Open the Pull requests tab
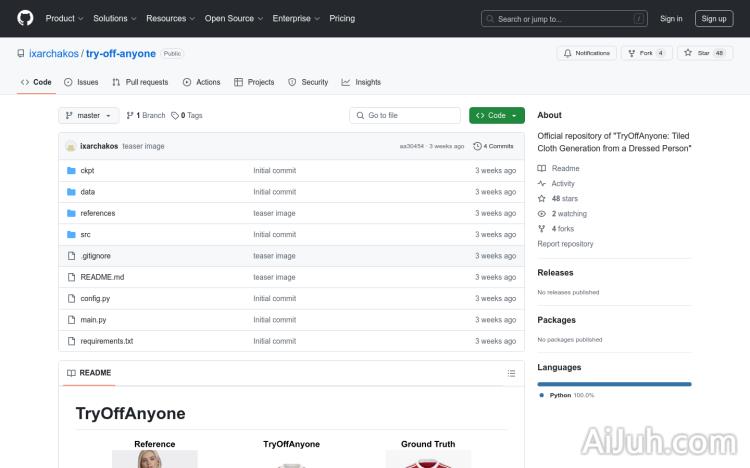This screenshot has width=750, height=468. 140,82
